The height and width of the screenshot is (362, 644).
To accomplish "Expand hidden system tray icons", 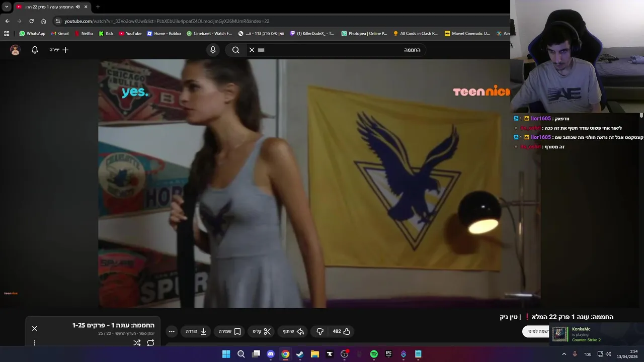I will (564, 354).
